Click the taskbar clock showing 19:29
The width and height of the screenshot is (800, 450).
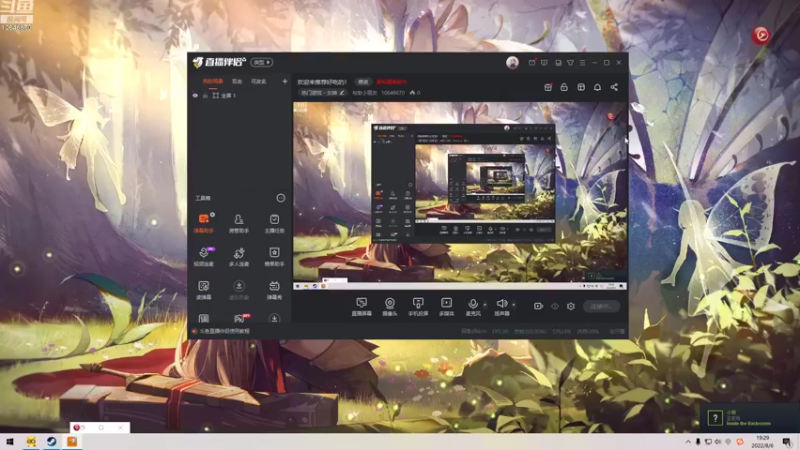tap(764, 442)
